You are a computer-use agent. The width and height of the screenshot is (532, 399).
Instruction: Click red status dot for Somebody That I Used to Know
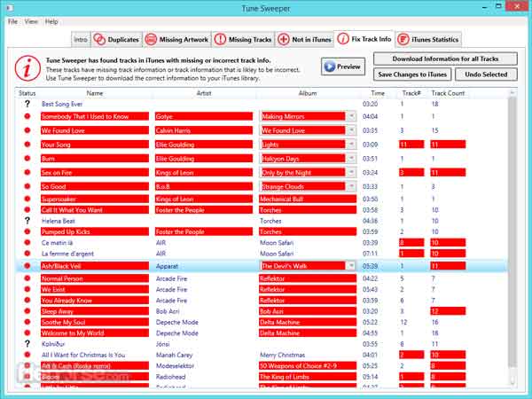27,116
